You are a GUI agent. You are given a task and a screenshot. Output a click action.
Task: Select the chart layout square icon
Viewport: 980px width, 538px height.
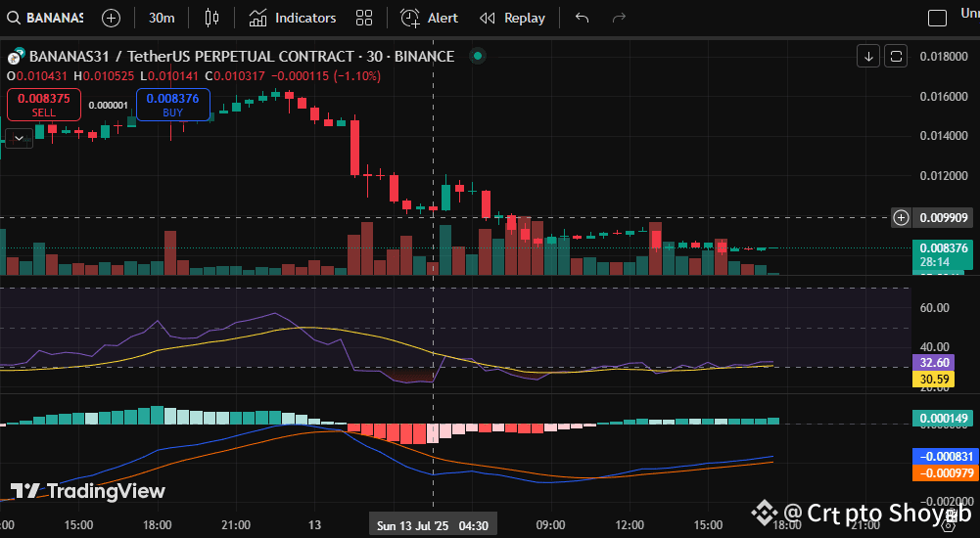coord(938,18)
